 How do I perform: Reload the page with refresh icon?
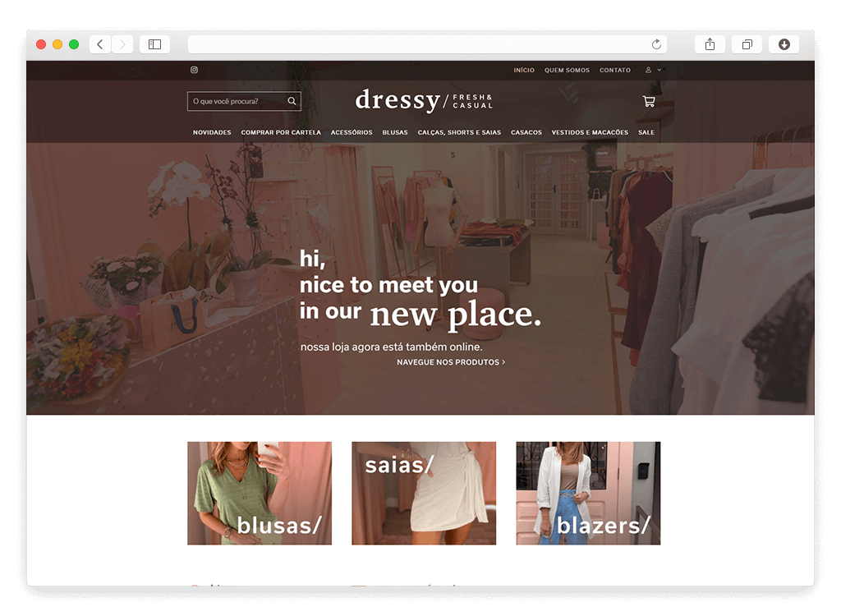(656, 44)
